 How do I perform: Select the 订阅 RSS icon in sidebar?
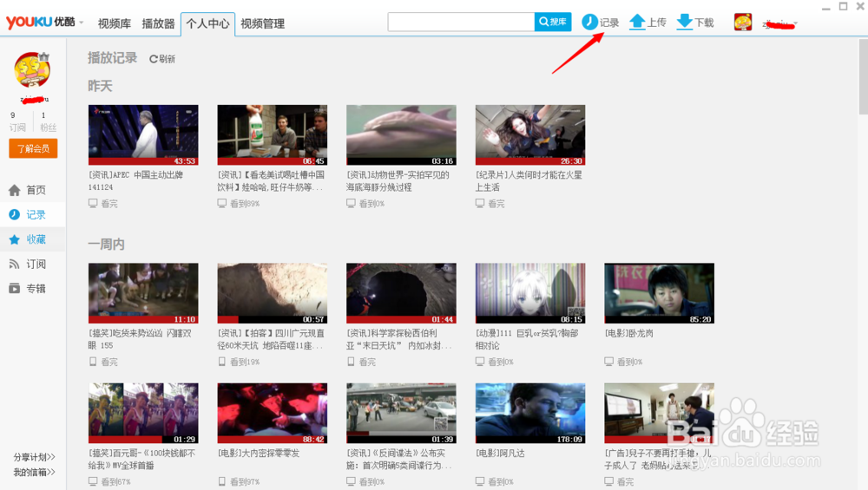(x=15, y=264)
